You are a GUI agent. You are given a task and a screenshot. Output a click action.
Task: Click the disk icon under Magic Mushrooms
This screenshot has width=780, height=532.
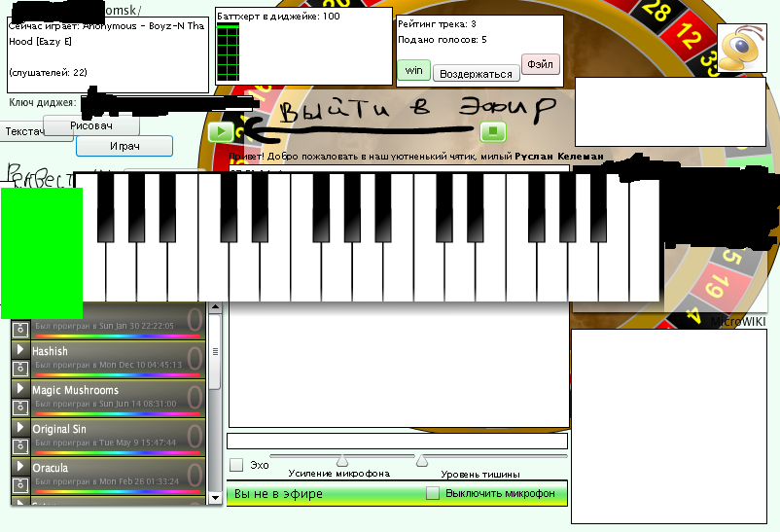20,407
